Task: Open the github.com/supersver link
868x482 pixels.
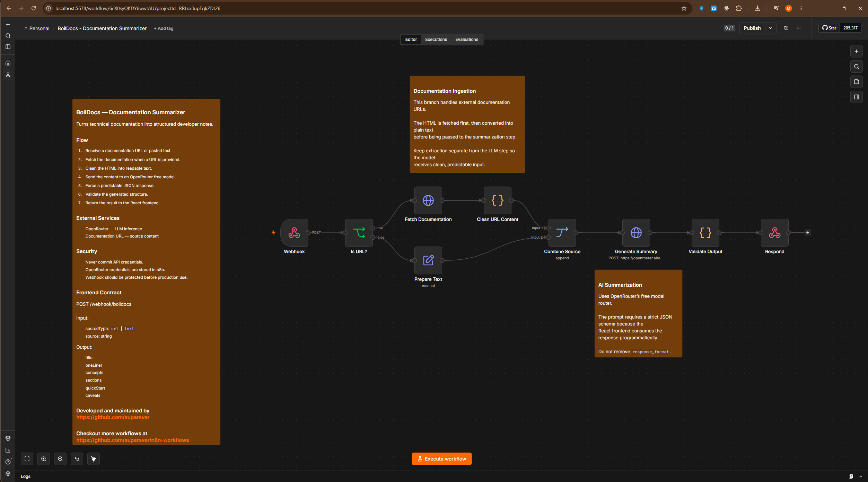Action: 113,417
